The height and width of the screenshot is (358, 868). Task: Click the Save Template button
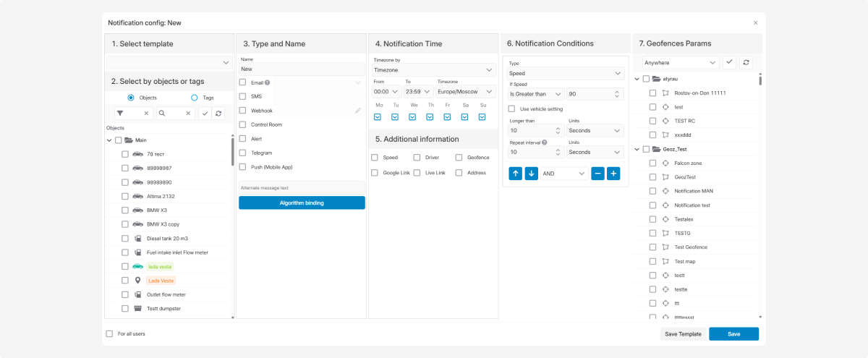point(683,334)
